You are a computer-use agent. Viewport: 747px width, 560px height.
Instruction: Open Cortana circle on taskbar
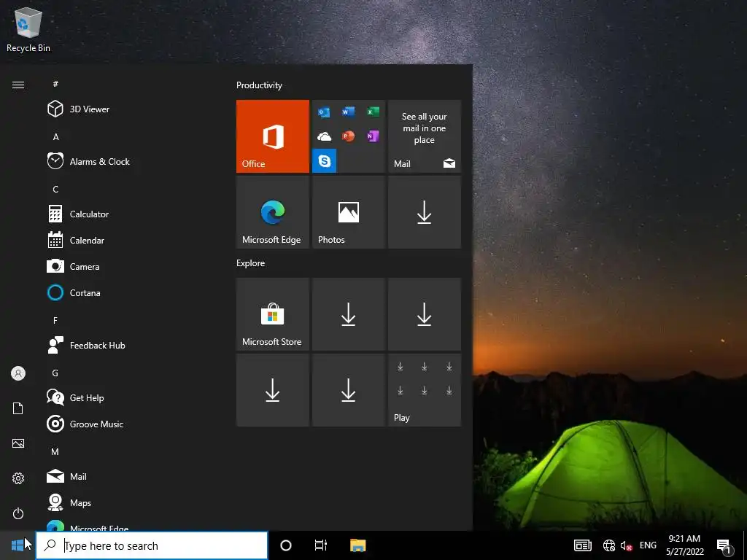click(x=286, y=545)
